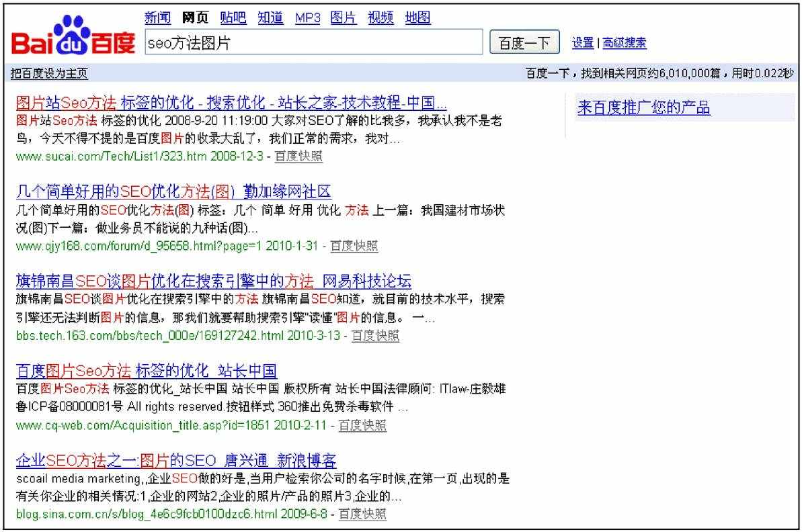This screenshot has width=802, height=532.
Task: Switch to 贴吧 category
Action: tap(233, 18)
